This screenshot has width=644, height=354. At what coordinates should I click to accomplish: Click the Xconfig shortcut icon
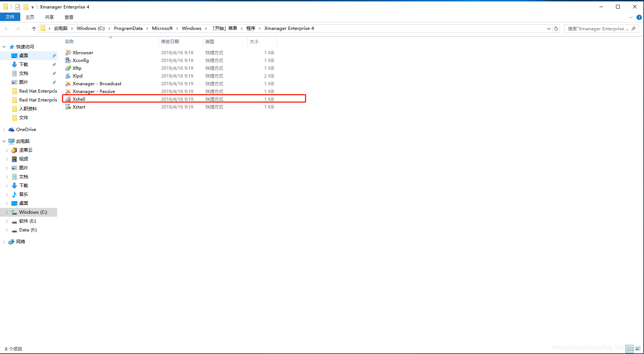[68, 61]
